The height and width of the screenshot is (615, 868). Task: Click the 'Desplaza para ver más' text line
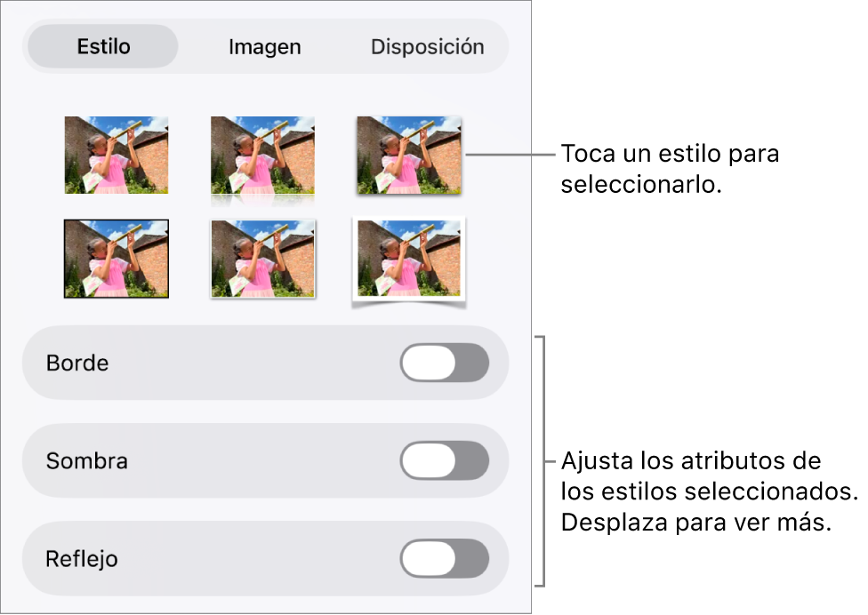pos(696,522)
